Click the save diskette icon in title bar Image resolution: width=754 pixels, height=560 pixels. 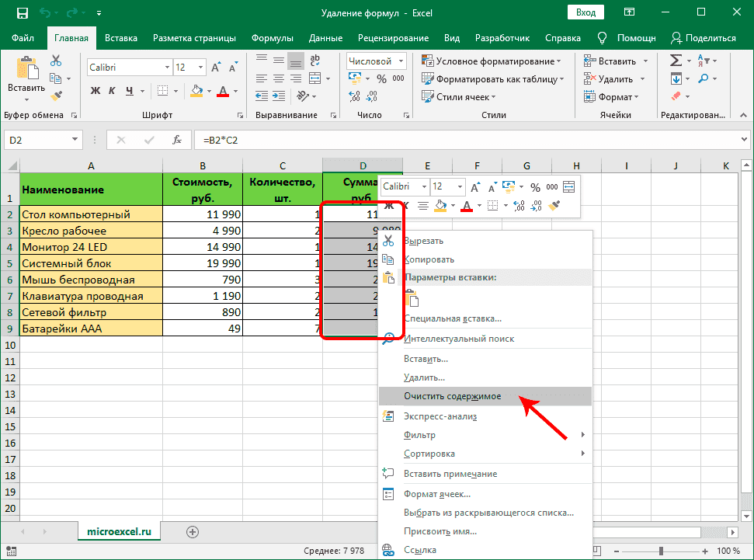23,13
